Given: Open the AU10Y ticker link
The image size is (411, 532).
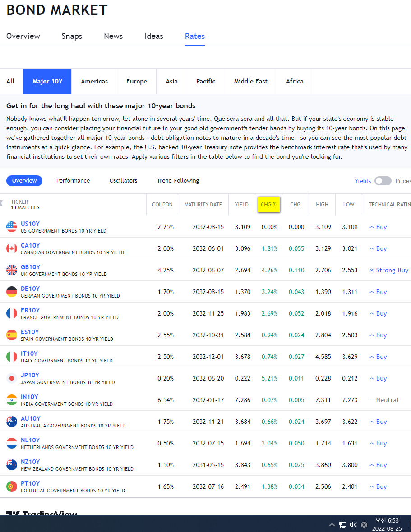Looking at the screenshot, I should pyautogui.click(x=31, y=418).
